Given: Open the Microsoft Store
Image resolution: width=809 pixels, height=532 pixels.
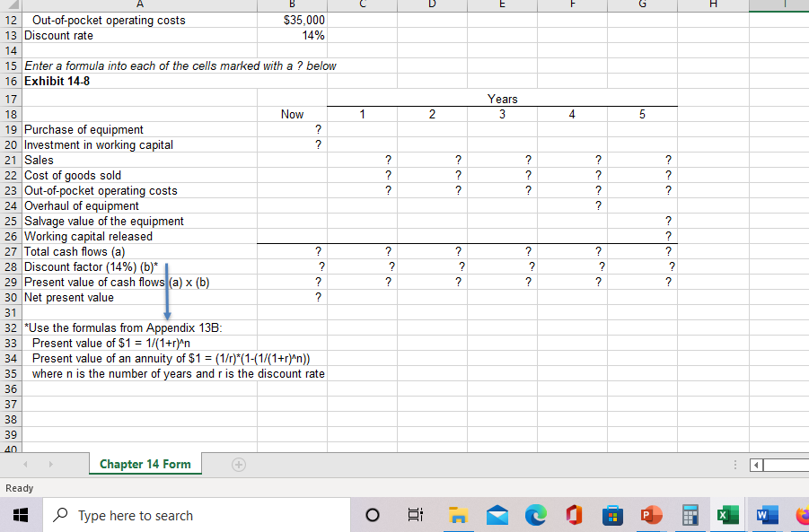Looking at the screenshot, I should click(611, 515).
